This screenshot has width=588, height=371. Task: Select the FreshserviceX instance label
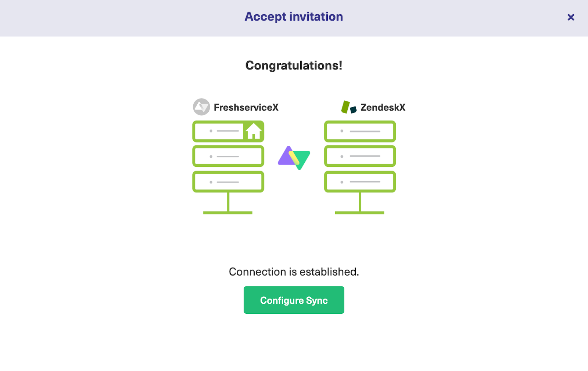click(246, 107)
